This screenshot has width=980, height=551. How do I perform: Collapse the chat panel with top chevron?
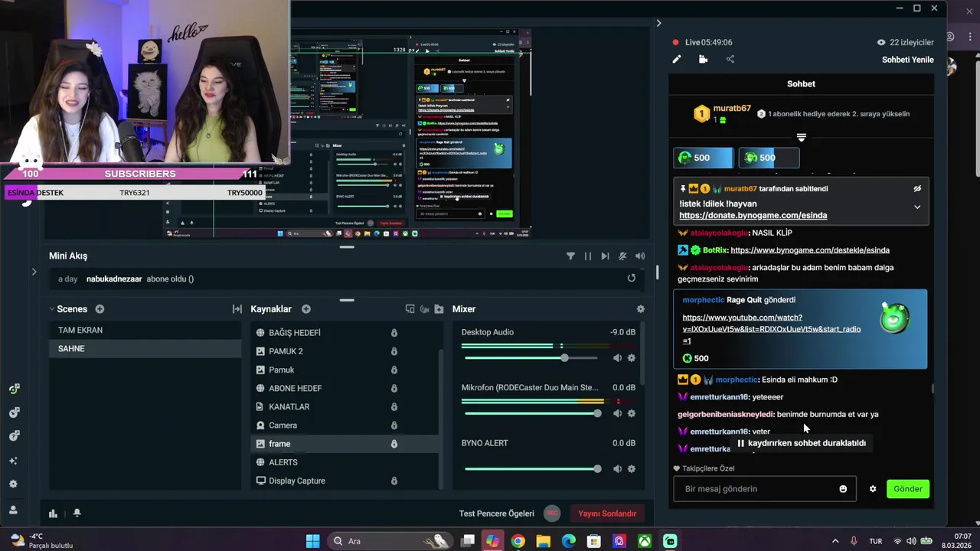pos(658,23)
